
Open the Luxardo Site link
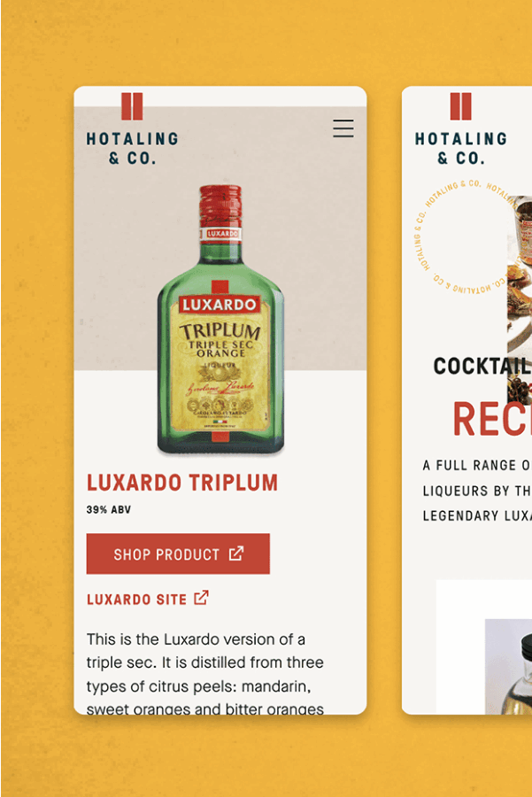pos(147,599)
